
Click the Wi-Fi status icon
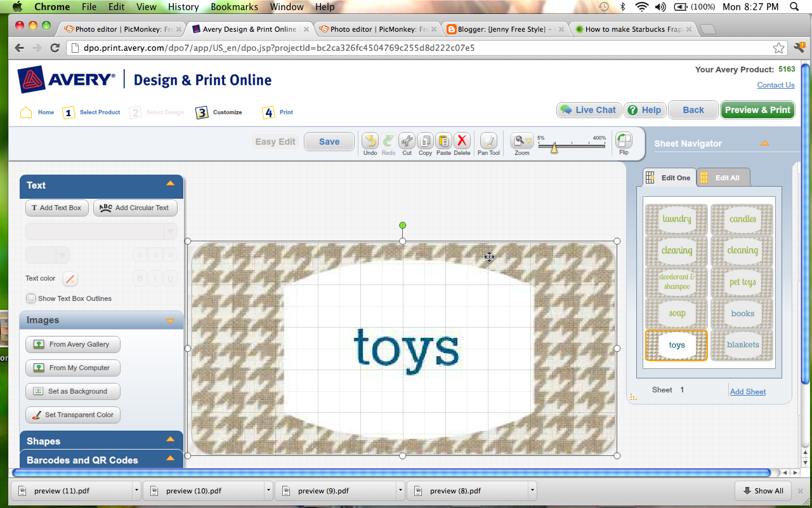(x=642, y=7)
